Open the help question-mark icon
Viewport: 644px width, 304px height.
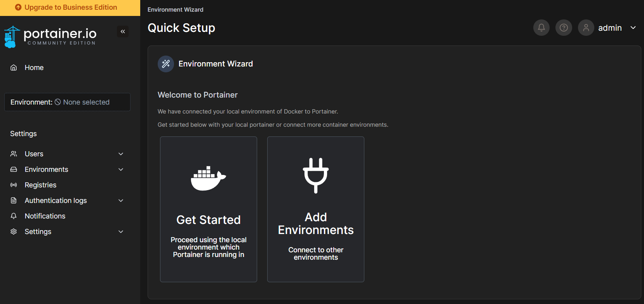(x=564, y=28)
